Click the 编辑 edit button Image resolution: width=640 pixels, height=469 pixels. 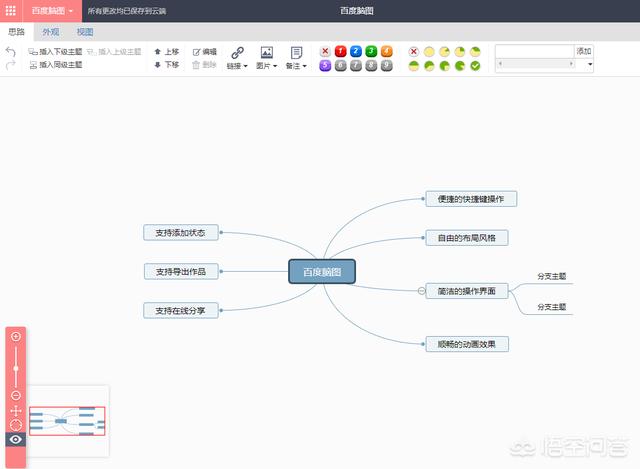click(204, 51)
